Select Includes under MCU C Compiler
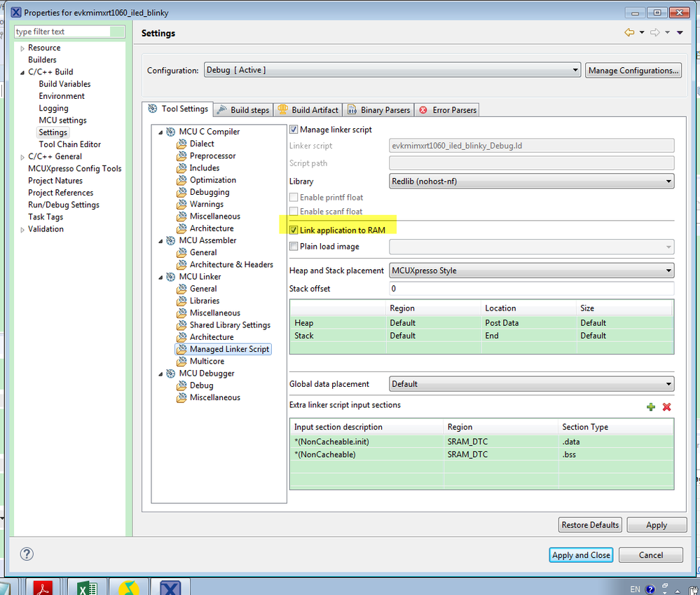 pyautogui.click(x=205, y=167)
